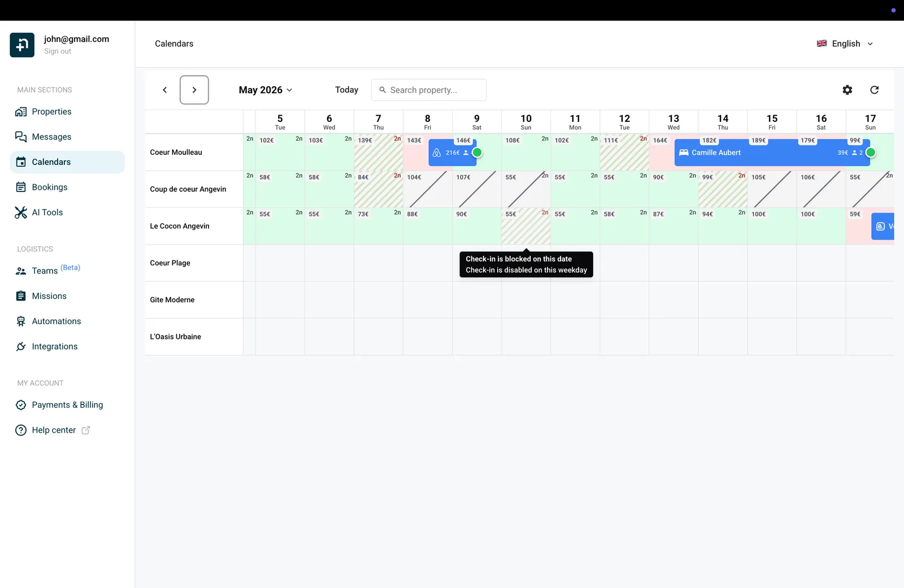
Task: Click Sign out link
Action: 58,51
